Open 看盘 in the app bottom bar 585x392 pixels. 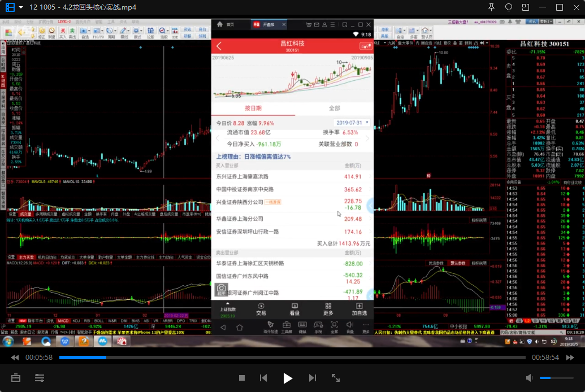pyautogui.click(x=294, y=310)
